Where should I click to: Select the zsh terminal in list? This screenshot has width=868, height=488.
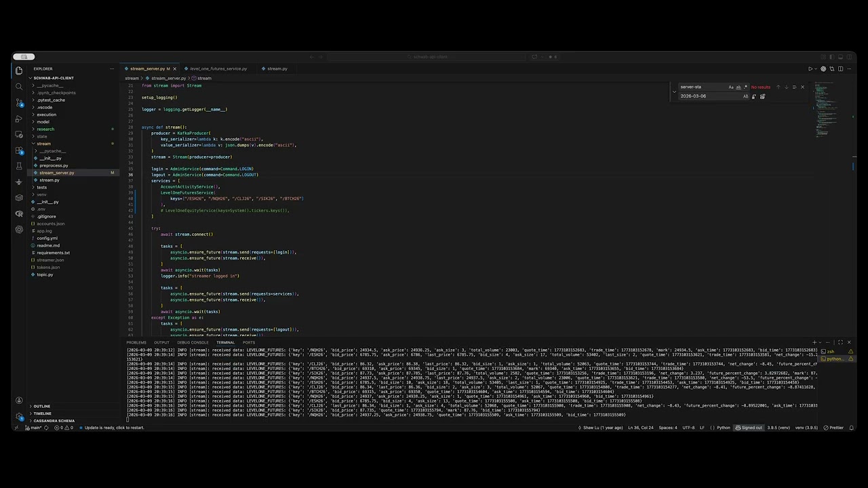point(837,352)
